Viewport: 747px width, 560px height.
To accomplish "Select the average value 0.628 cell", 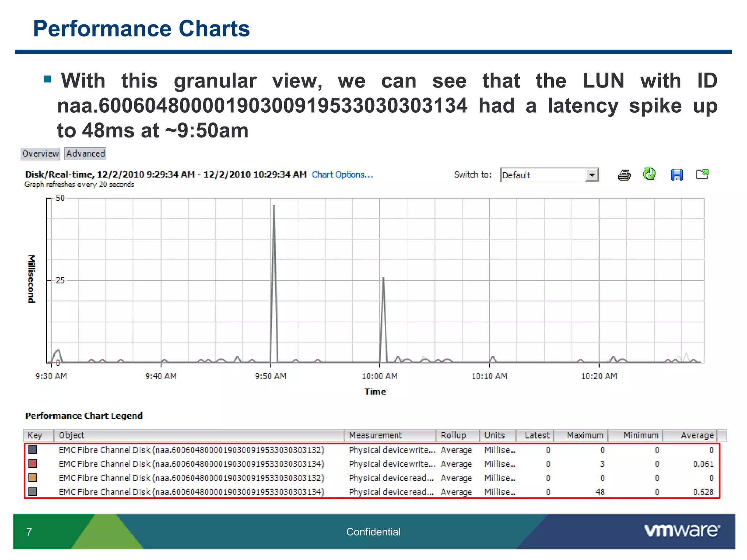I will point(703,492).
